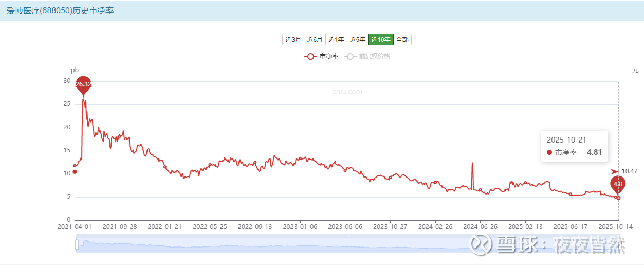Click the average line start dot on left
Image resolution: width=644 pixels, height=265 pixels.
pyautogui.click(x=75, y=171)
